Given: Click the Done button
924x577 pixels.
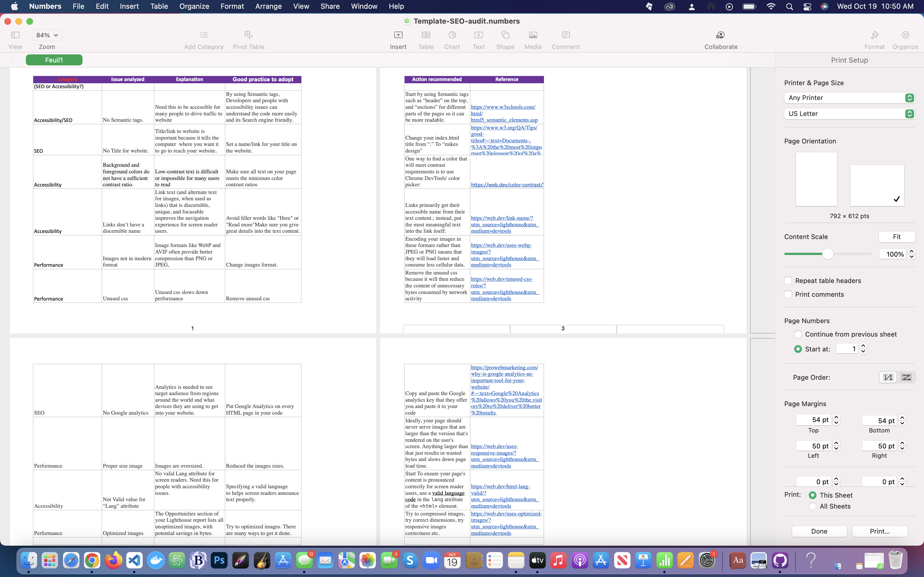Looking at the screenshot, I should [x=820, y=531].
